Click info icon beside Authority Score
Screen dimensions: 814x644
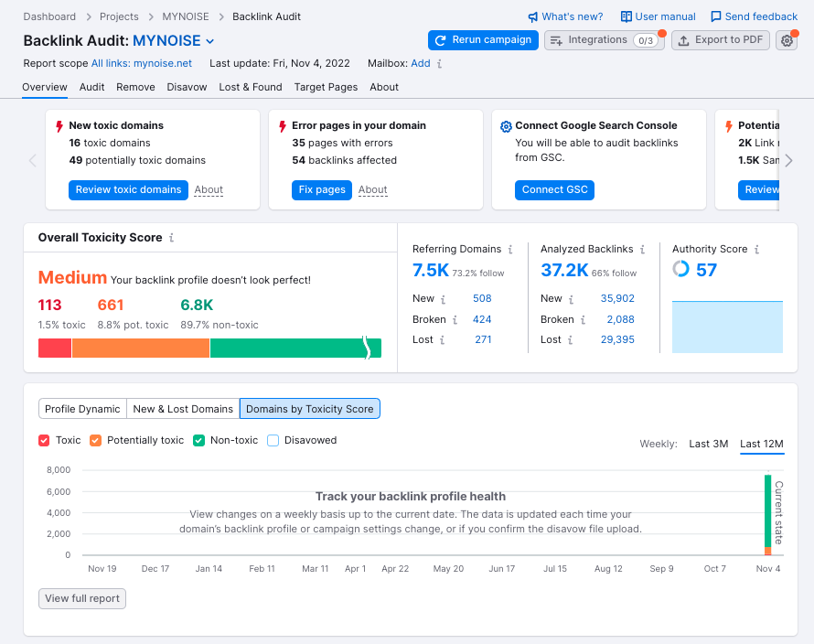tap(756, 249)
